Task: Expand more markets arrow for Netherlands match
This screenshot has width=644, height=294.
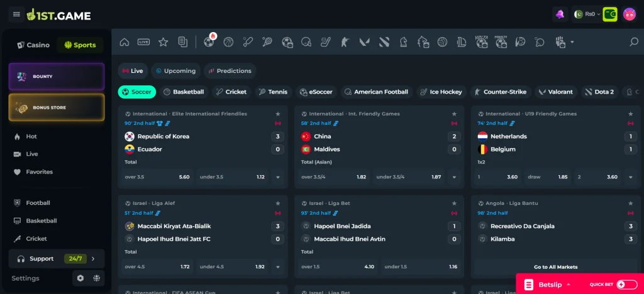Action: pyautogui.click(x=630, y=177)
